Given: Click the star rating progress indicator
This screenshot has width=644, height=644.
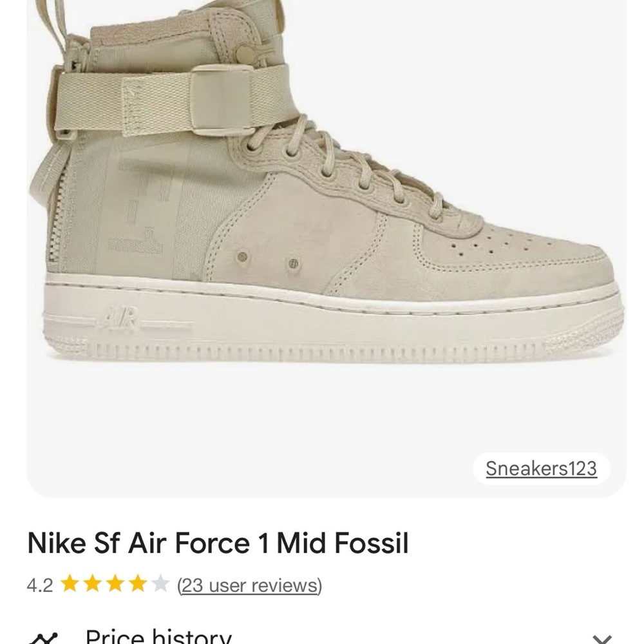Looking at the screenshot, I should (114, 582).
